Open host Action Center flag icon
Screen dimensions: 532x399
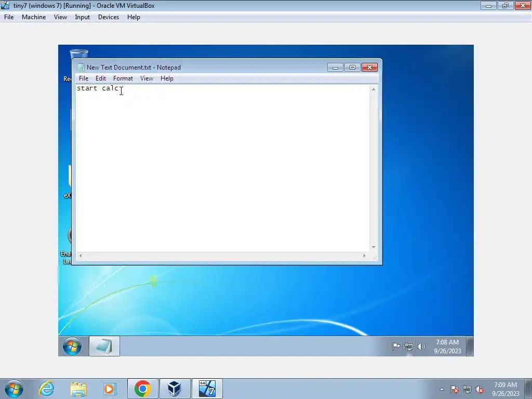click(455, 390)
